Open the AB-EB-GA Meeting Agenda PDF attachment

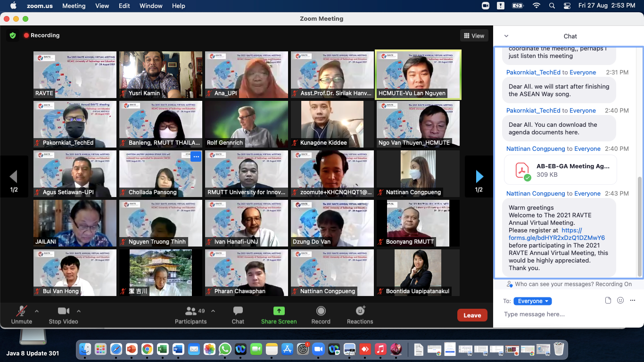click(560, 170)
